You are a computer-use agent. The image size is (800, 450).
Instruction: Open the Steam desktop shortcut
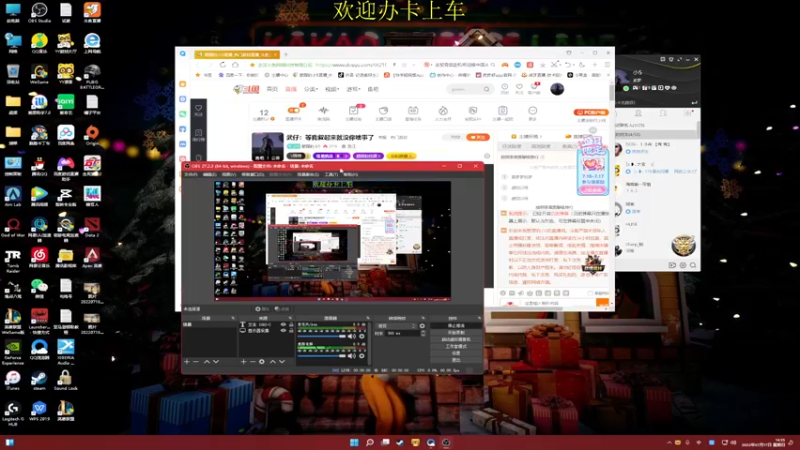tap(39, 381)
